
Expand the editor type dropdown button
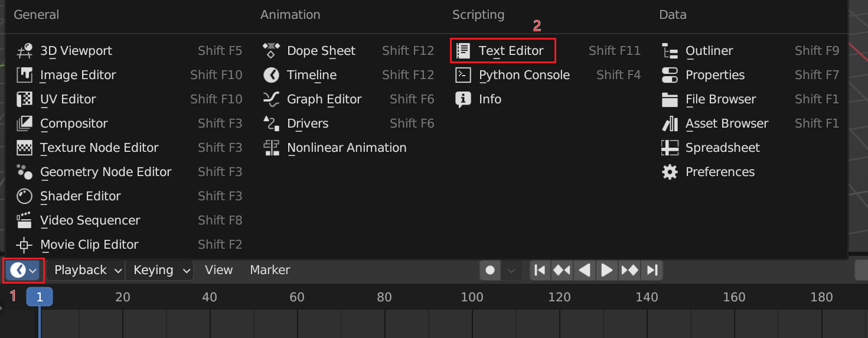pyautogui.click(x=24, y=271)
